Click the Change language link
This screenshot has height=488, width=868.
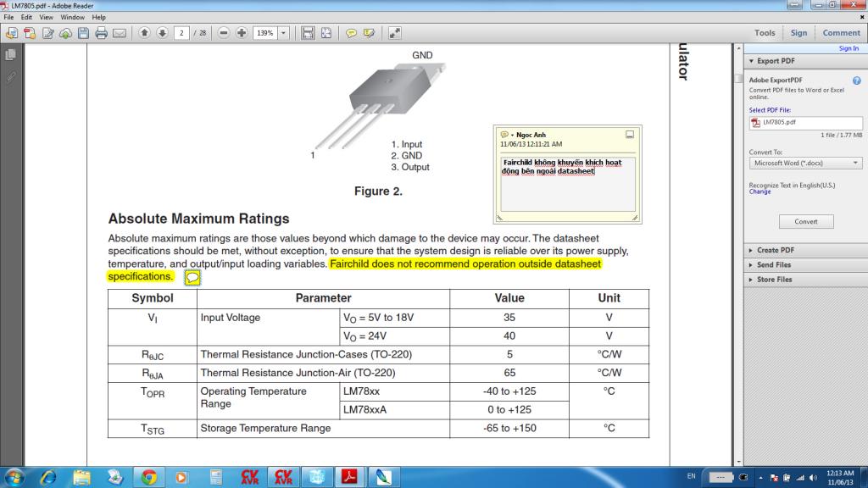tap(759, 192)
